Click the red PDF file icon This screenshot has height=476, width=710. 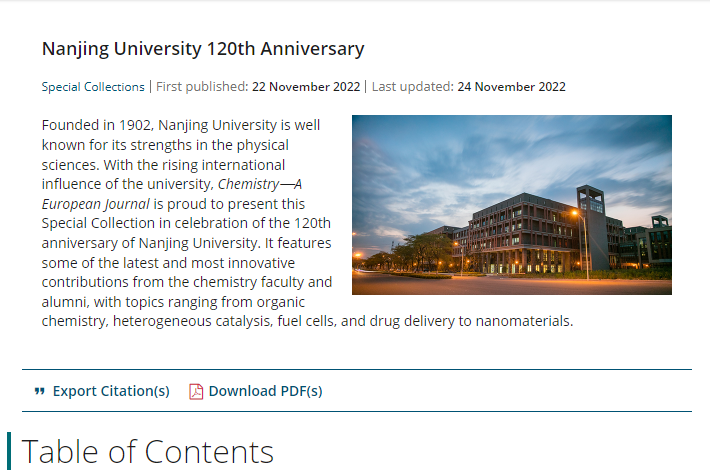[x=196, y=391]
